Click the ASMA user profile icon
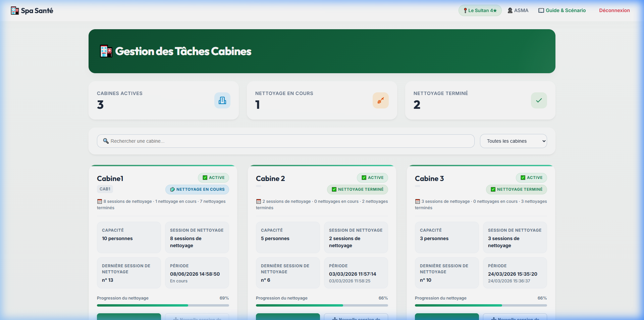The width and height of the screenshot is (644, 320). point(510,10)
